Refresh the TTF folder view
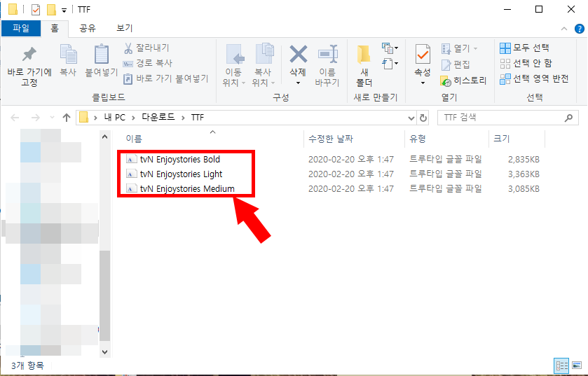Screen dimensions: 588x376 click(x=423, y=118)
